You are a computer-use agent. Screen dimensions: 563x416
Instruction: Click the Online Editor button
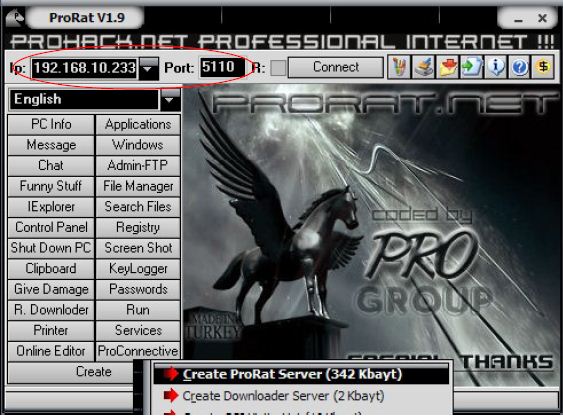pos(51,351)
